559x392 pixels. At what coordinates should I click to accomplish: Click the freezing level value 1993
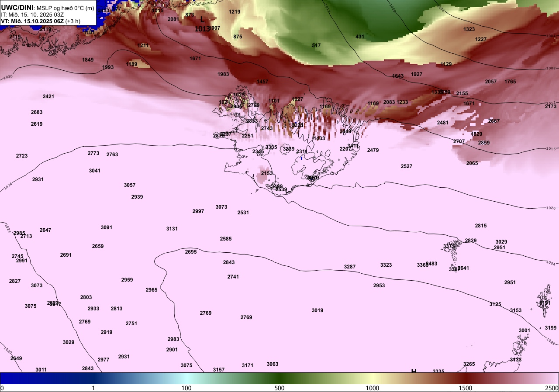pyautogui.click(x=108, y=67)
